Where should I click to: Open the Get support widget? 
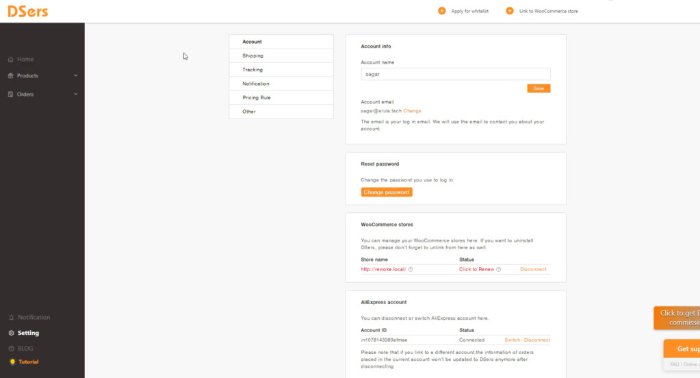tap(682, 349)
